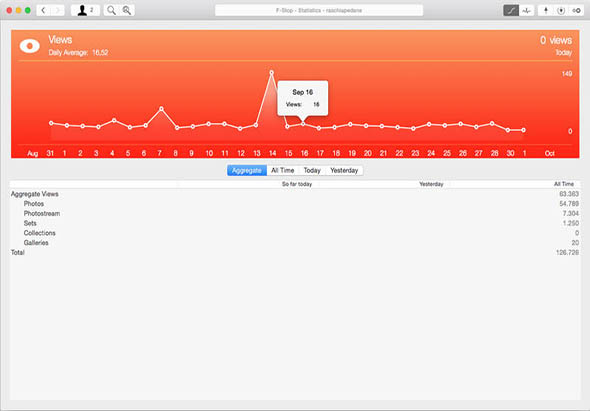Click the magnifier-with-plus advanced search icon

coord(127,11)
